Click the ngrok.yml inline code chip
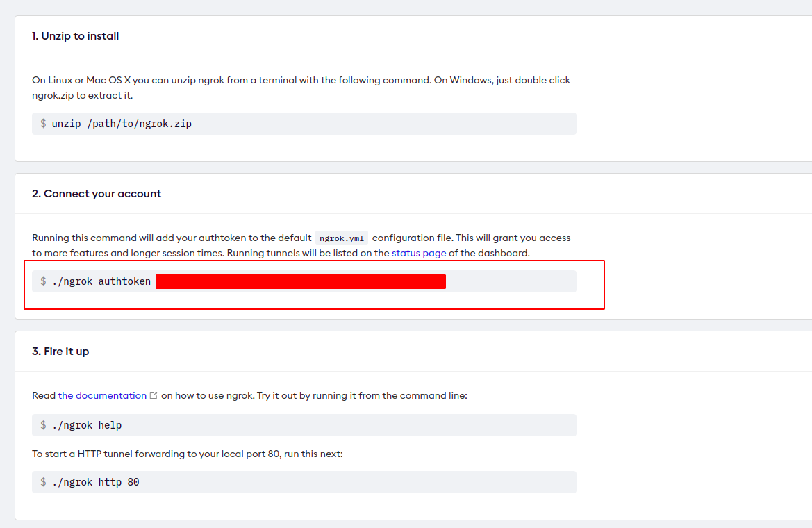 click(341, 238)
